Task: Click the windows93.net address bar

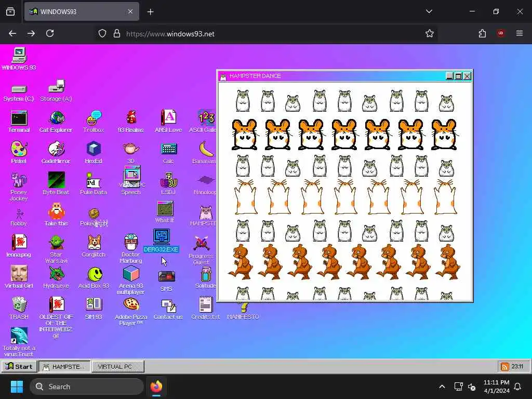Action: (x=267, y=34)
